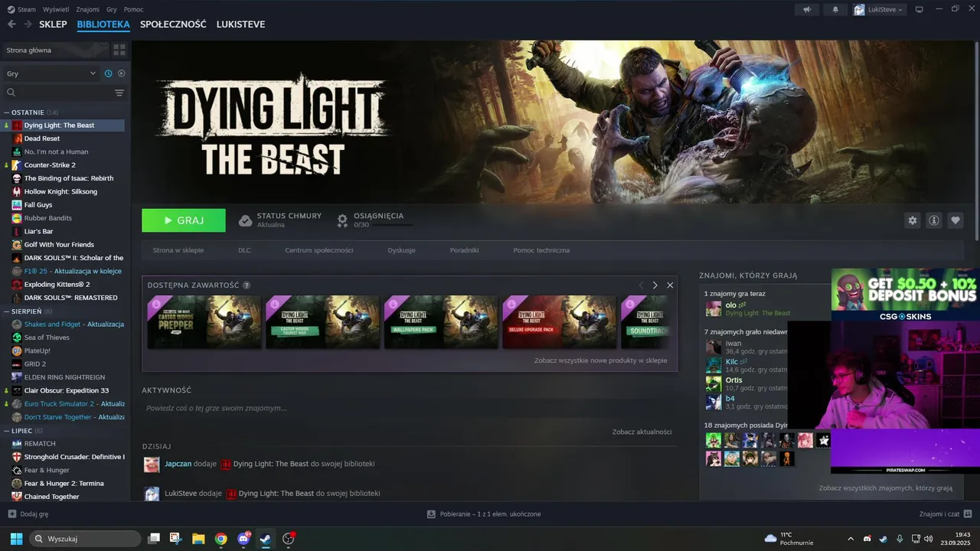Click the Windows taskbar Wyszukaj search box
Image resolution: width=980 pixels, height=551 pixels.
coord(85,539)
